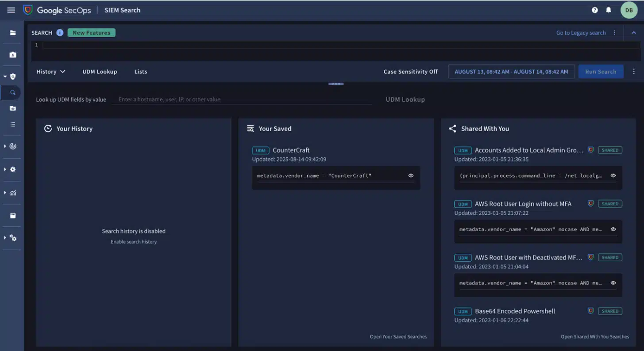Open the notifications bell
The width and height of the screenshot is (644, 351).
click(x=609, y=10)
